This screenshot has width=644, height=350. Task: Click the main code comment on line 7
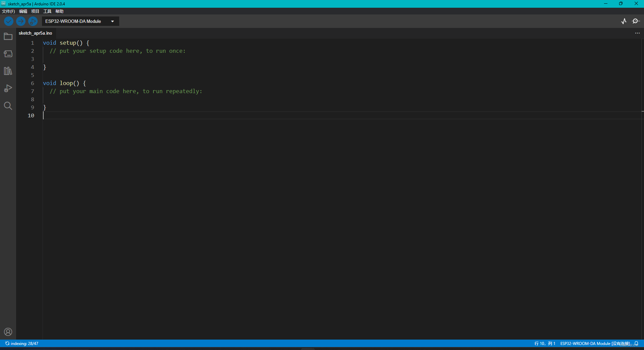(x=126, y=91)
